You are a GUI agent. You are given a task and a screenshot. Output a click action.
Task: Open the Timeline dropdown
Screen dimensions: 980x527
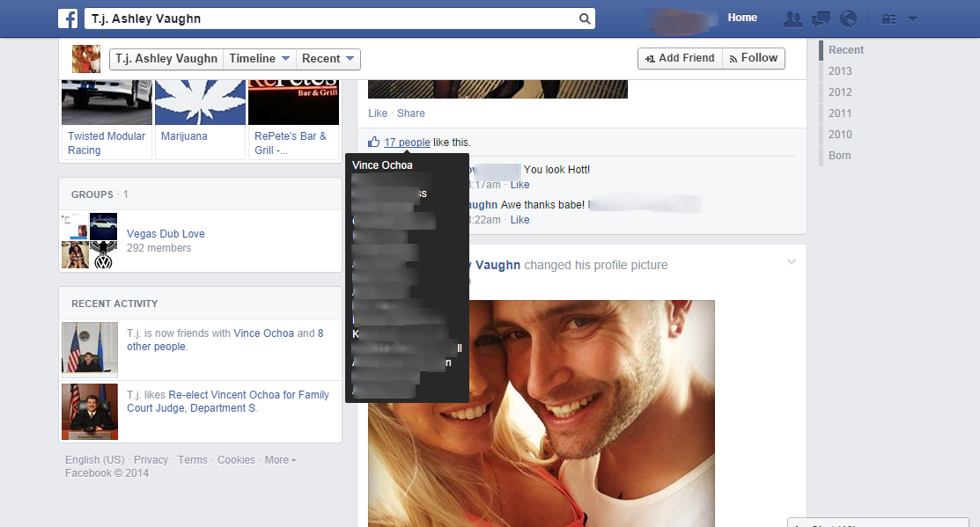pyautogui.click(x=259, y=59)
